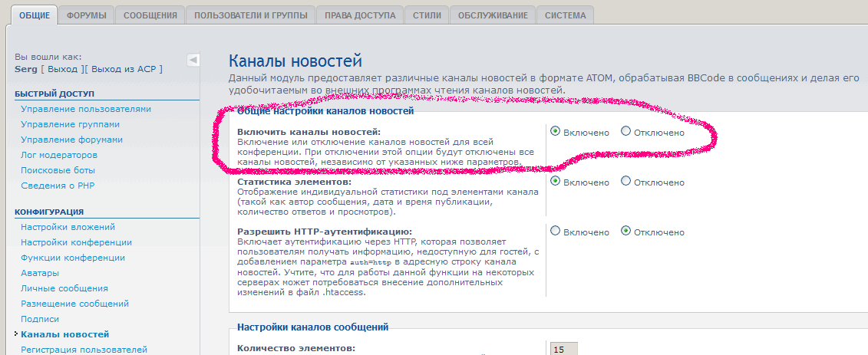Open the Права доступа tab
This screenshot has height=355, width=868.
(359, 15)
